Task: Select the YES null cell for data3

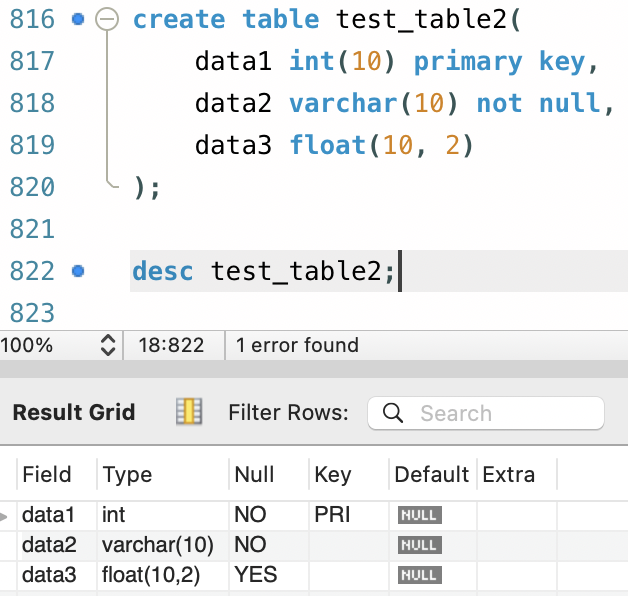Action: (269, 575)
